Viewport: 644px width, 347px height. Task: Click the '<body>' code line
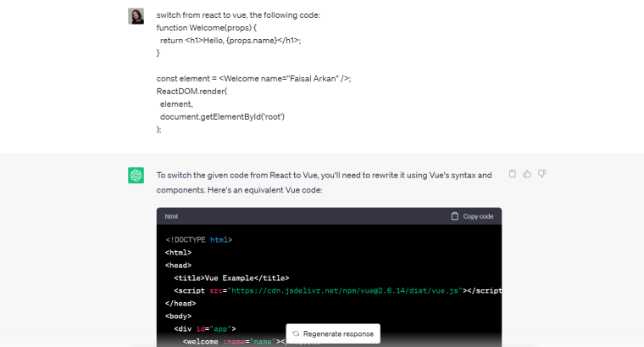click(178, 316)
